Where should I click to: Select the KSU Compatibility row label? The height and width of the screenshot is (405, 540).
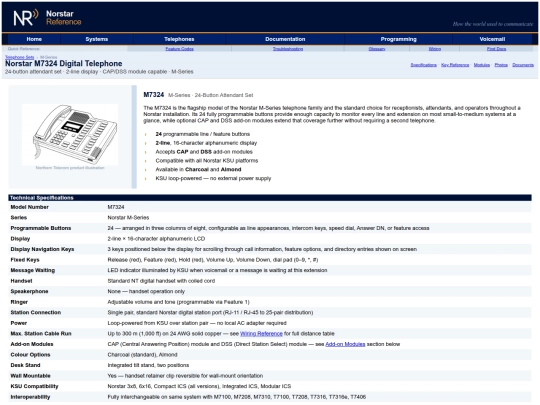coord(34,386)
